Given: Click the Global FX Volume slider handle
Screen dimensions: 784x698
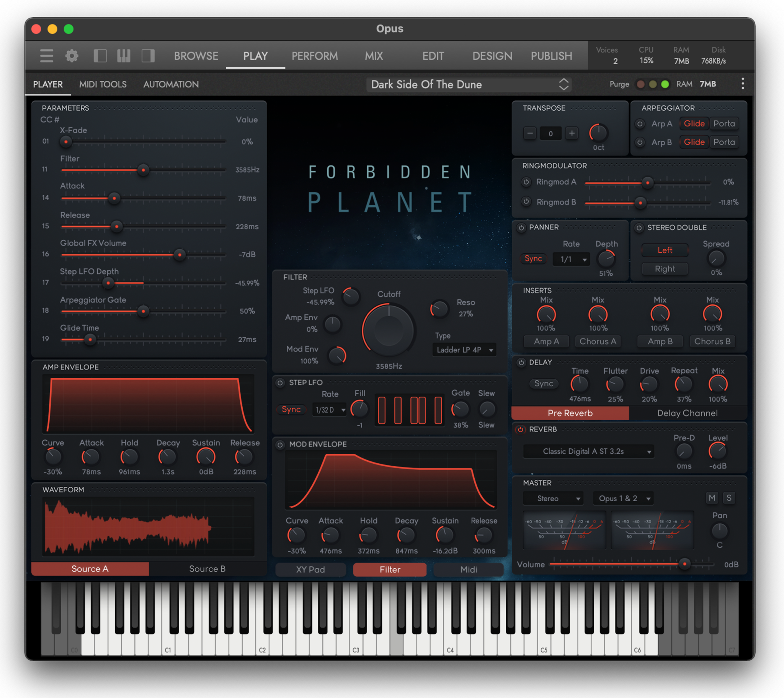Looking at the screenshot, I should pos(179,255).
